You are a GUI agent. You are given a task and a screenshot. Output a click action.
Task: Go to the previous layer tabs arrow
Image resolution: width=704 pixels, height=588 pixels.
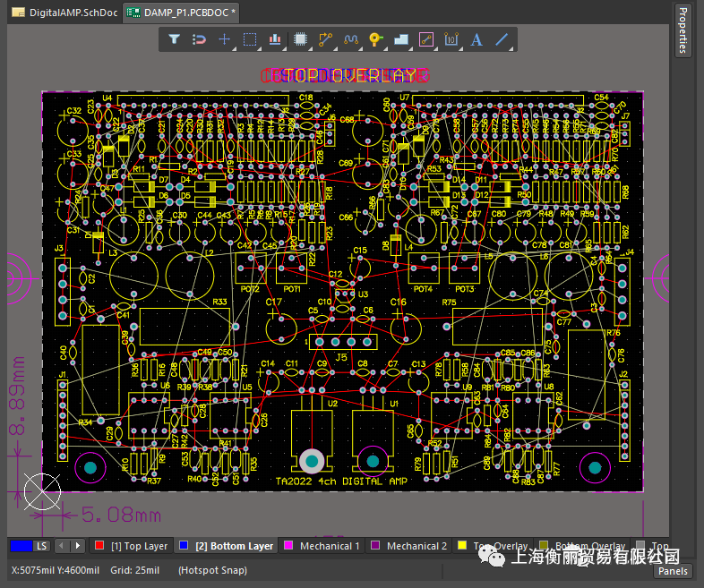(62, 546)
